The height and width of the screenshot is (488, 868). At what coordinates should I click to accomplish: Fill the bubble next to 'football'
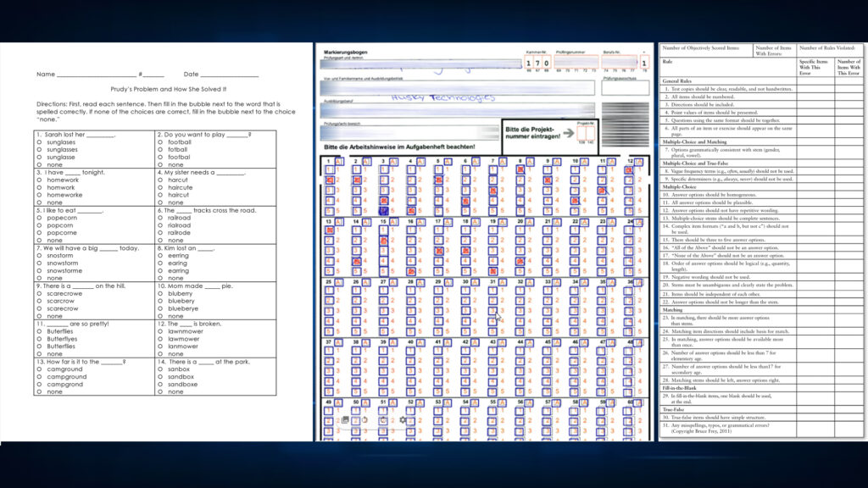pyautogui.click(x=160, y=142)
